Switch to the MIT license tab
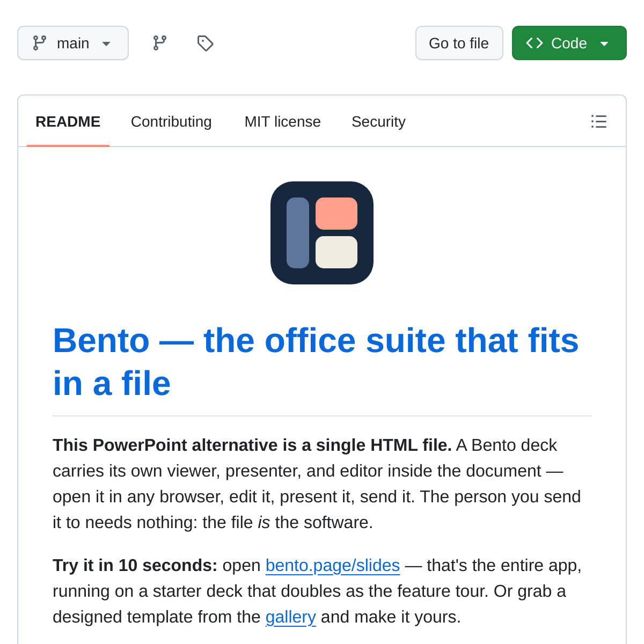The width and height of the screenshot is (644, 644). 283,122
